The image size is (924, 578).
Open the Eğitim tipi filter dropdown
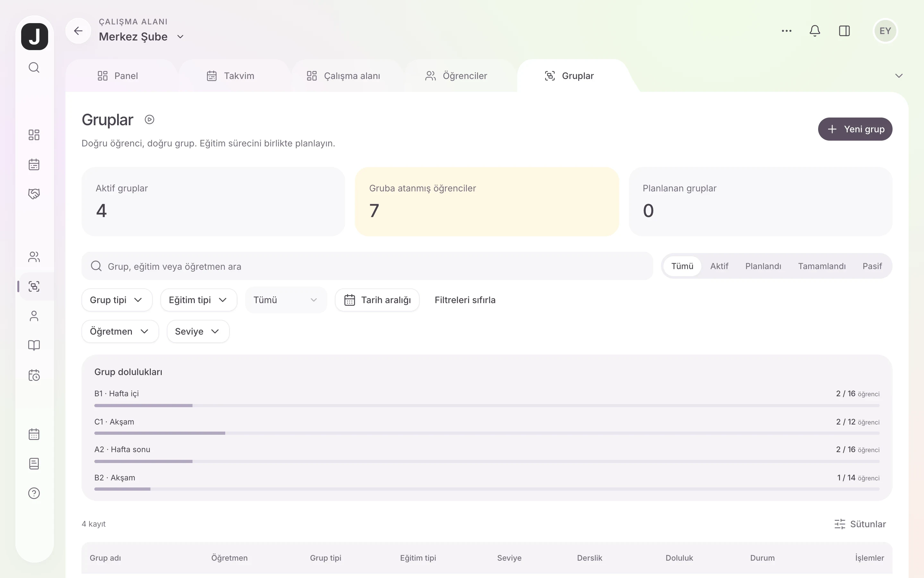[x=199, y=300]
